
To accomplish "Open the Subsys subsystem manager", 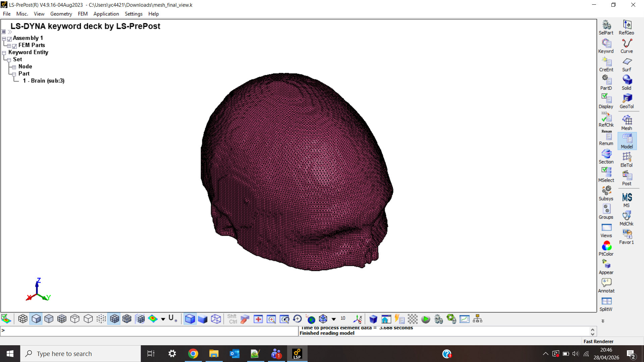I will tap(606, 193).
